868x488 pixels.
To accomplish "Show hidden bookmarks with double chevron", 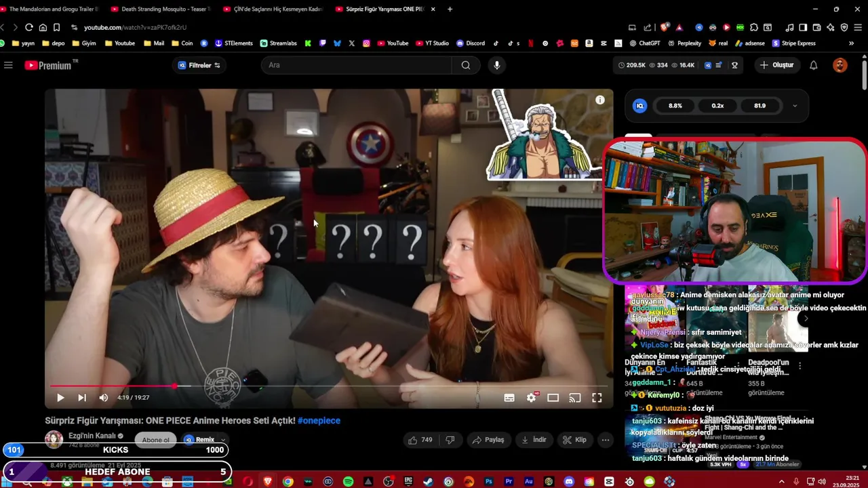I will click(x=851, y=43).
